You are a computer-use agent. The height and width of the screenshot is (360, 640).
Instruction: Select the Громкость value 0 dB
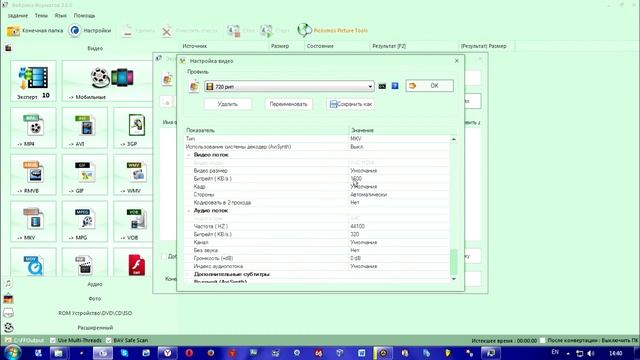tap(356, 258)
